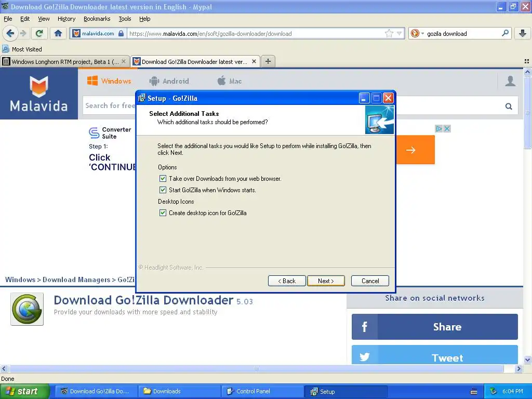Click the Malavida logo

[38, 94]
